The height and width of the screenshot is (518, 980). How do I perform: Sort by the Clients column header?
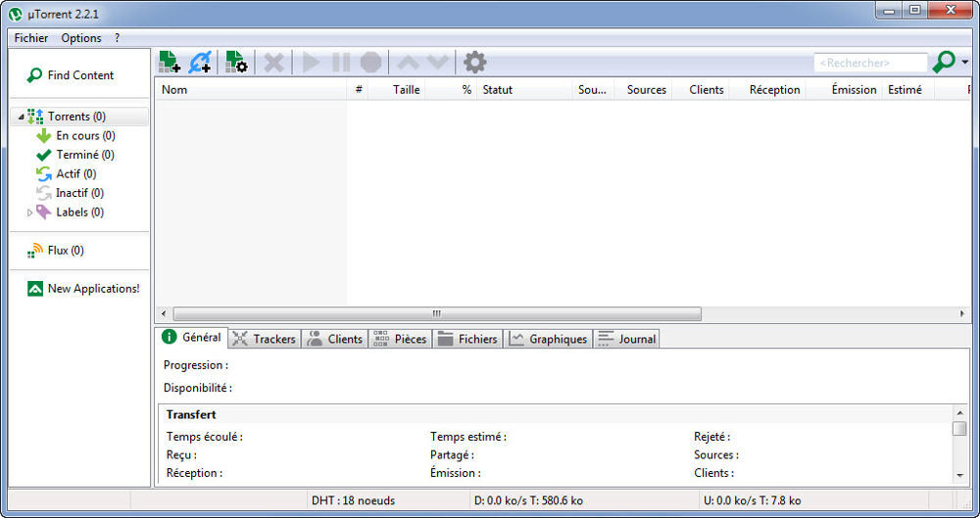tap(701, 89)
